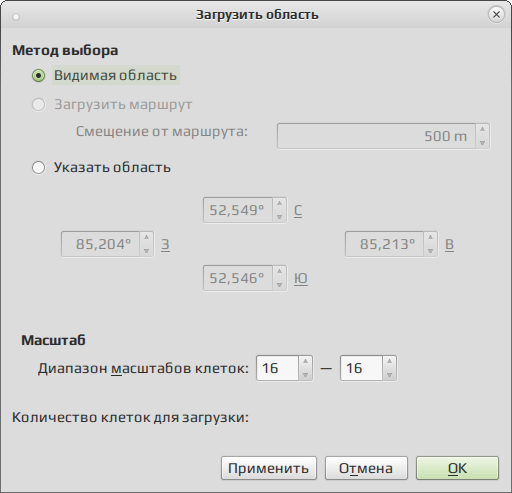Viewport: 512px width, 493px height.
Task: Click the maximum tile zoom field
Action: point(361,368)
